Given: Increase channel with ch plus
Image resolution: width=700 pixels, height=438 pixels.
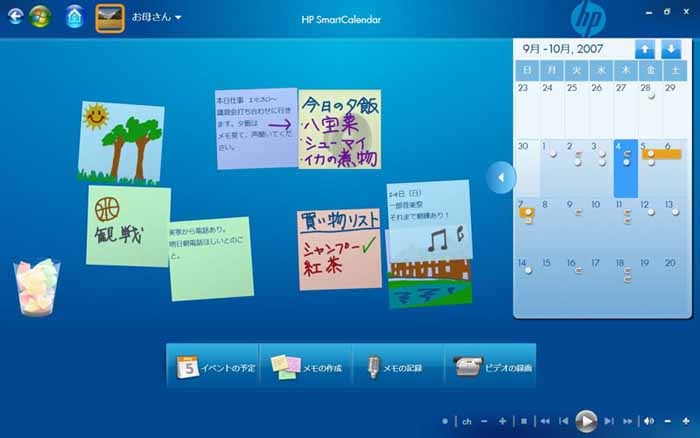Looking at the screenshot, I should point(502,421).
